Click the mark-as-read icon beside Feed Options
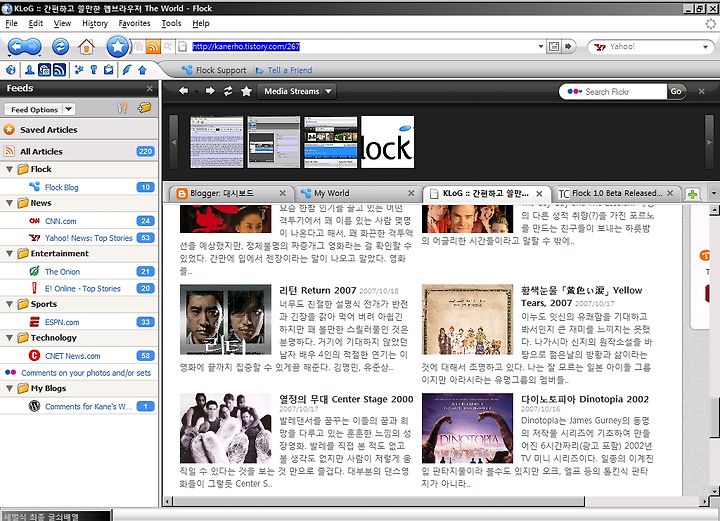 point(122,109)
